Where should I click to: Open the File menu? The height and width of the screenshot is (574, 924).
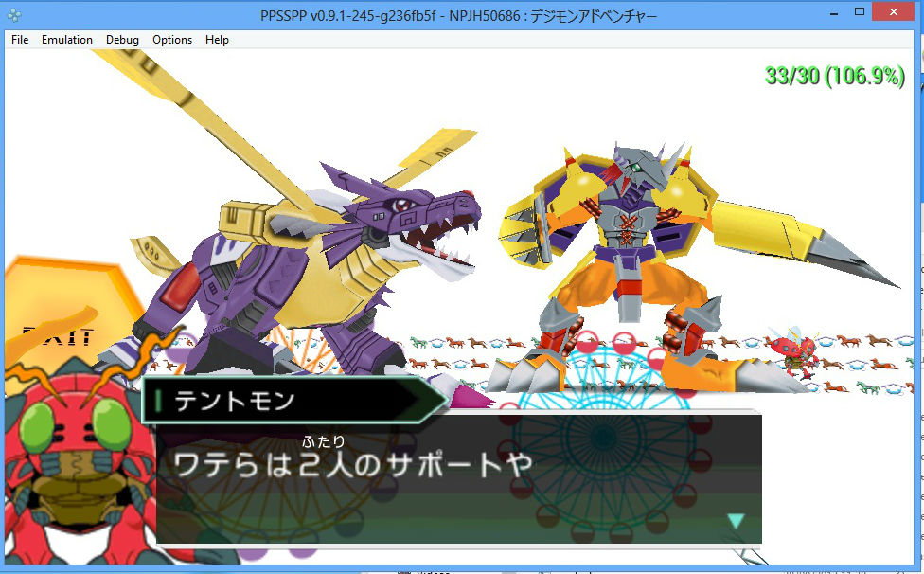[20, 40]
